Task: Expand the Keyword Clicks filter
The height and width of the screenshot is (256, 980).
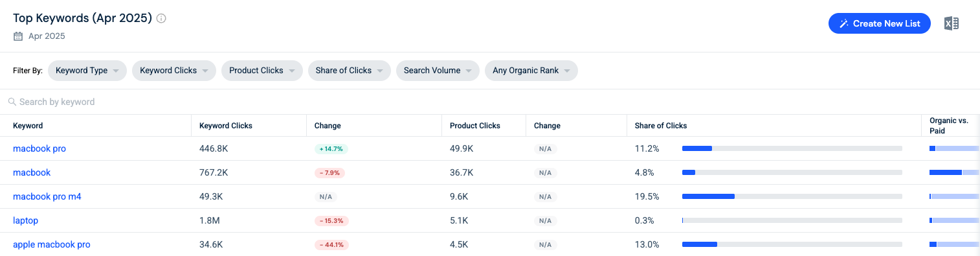Action: pos(174,71)
